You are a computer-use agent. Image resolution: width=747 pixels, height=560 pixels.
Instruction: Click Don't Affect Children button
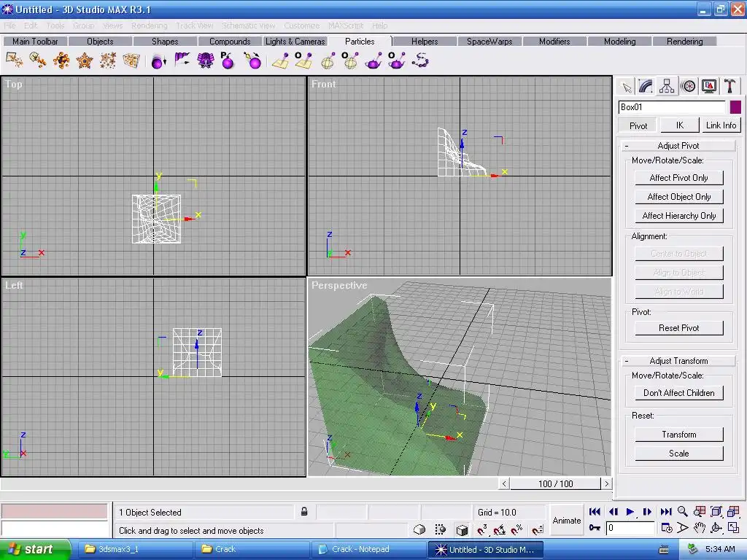click(679, 393)
